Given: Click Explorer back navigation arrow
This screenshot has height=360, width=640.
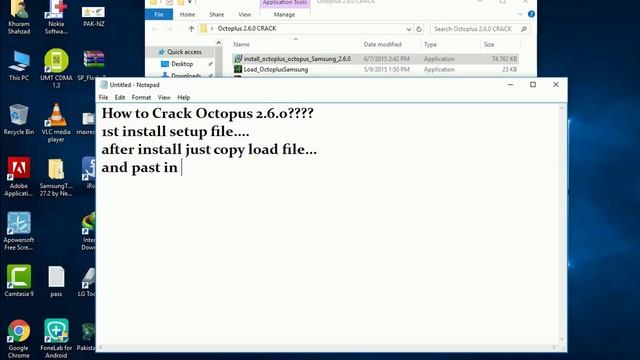Looking at the screenshot, I should [x=155, y=29].
